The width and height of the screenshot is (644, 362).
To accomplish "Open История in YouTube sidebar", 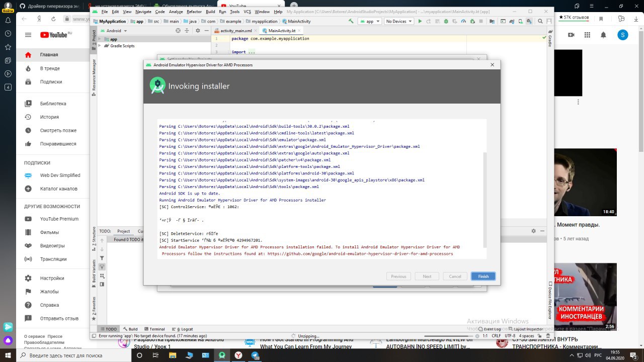I will click(53, 117).
